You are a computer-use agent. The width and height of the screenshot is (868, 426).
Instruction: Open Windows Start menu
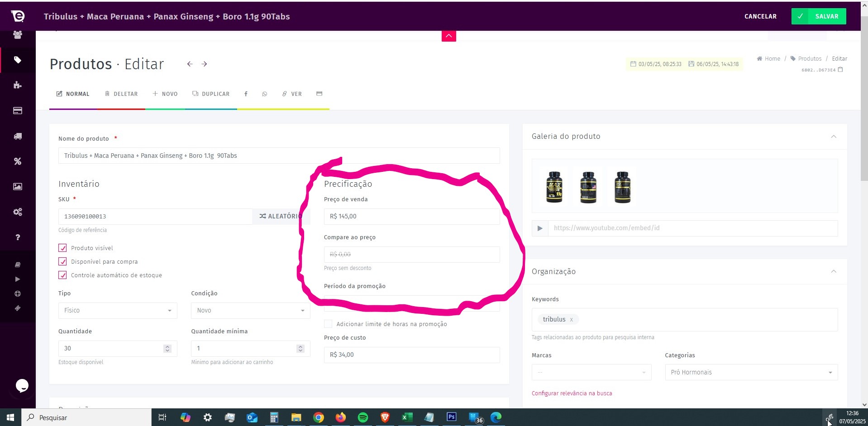click(x=10, y=417)
